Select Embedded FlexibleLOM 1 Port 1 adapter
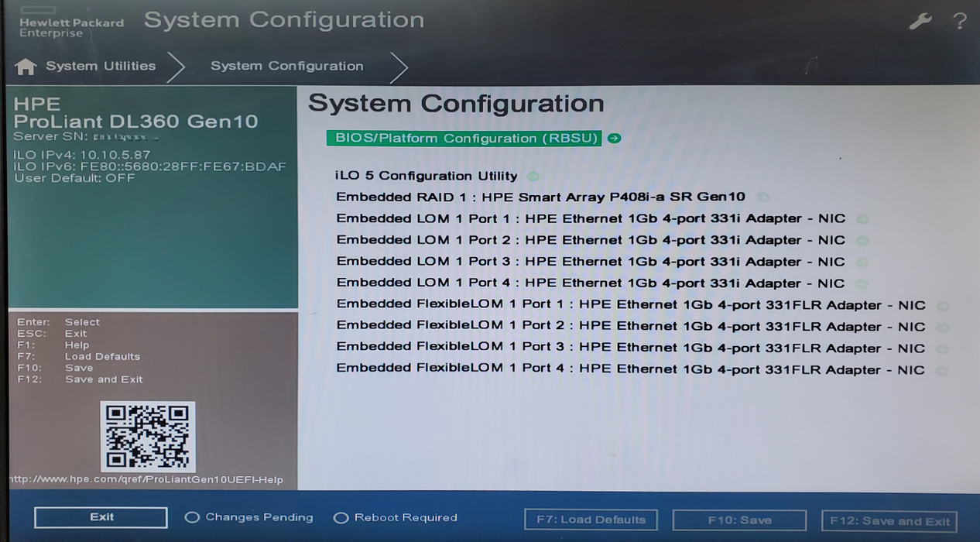 [631, 305]
